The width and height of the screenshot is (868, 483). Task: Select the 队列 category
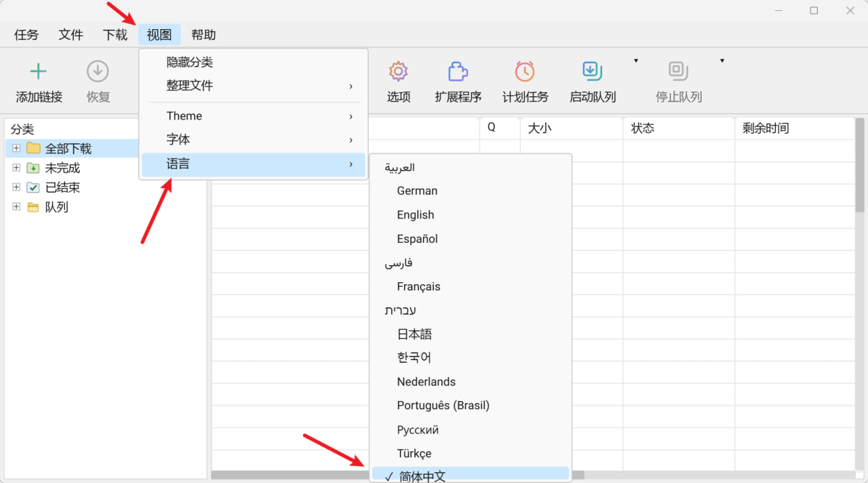[x=57, y=207]
